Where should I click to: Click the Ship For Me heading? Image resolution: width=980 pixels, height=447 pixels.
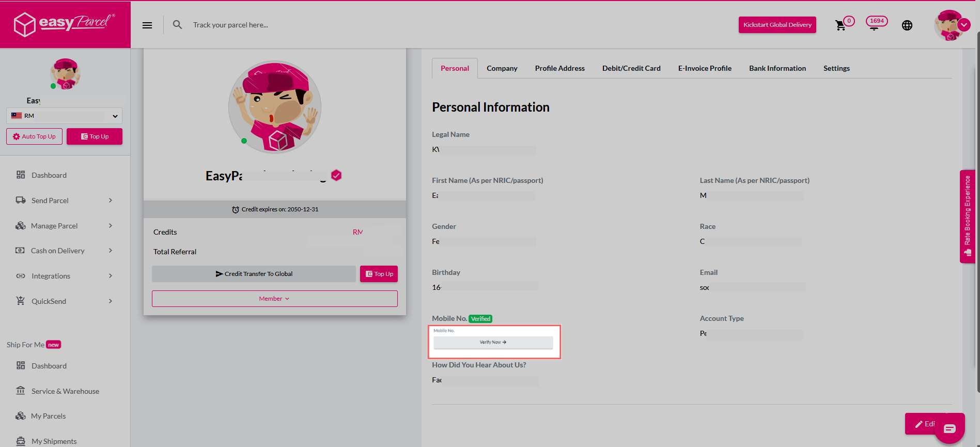(25, 345)
